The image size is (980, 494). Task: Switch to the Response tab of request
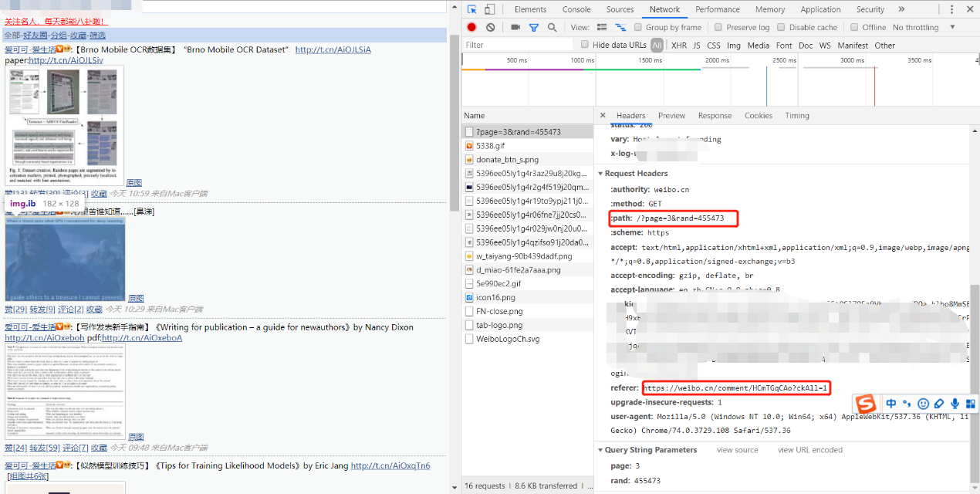(715, 116)
